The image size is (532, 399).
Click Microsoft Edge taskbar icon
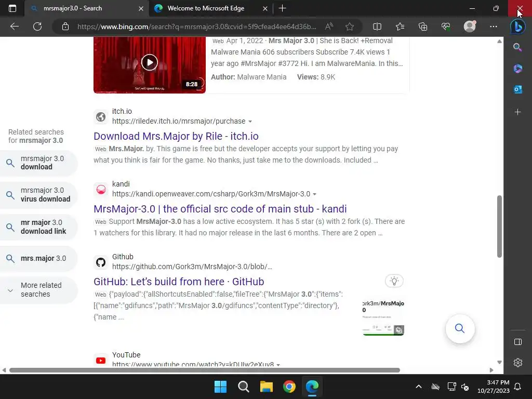tap(312, 387)
